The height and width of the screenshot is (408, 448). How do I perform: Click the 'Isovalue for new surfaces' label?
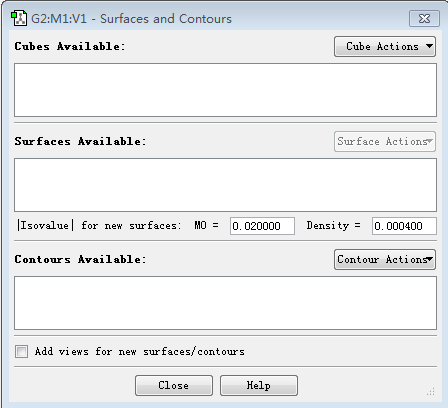(x=99, y=226)
